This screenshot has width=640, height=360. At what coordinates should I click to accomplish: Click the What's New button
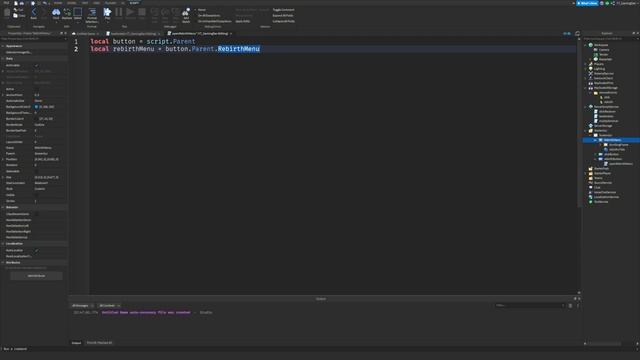point(587,3)
